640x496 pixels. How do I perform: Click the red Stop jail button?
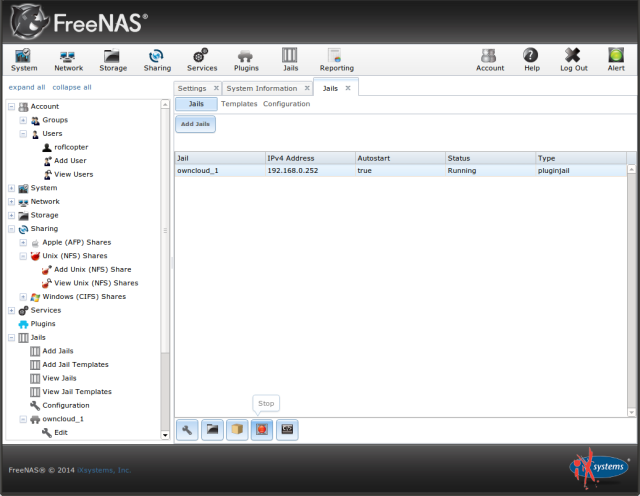(x=262, y=430)
